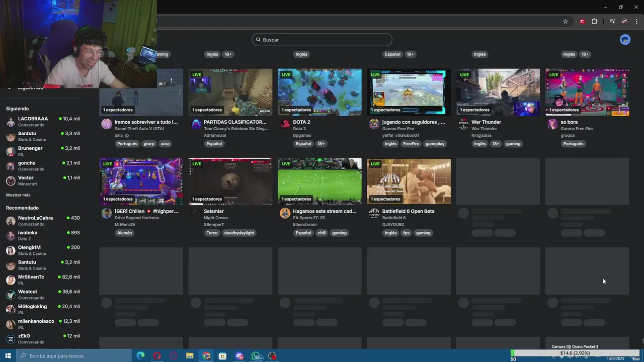Expand following list with Mostrar más
The width and height of the screenshot is (644, 362).
[x=18, y=195]
